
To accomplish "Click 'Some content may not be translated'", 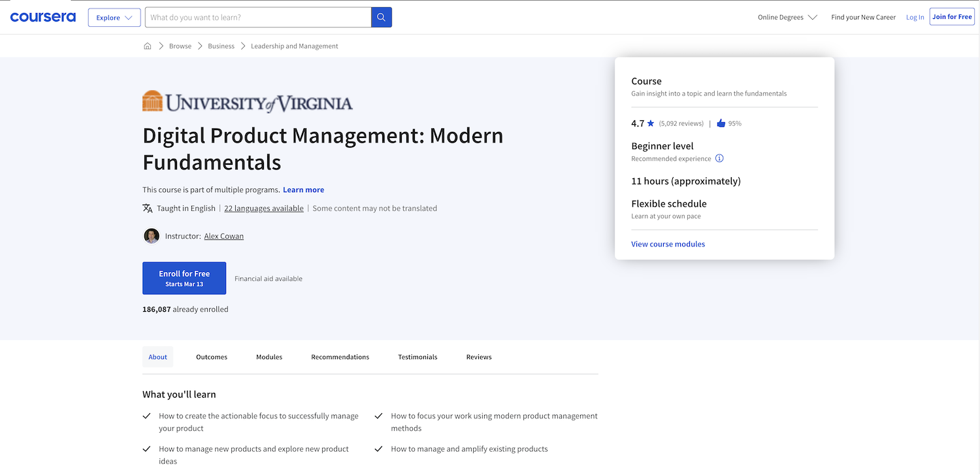I will pos(375,209).
